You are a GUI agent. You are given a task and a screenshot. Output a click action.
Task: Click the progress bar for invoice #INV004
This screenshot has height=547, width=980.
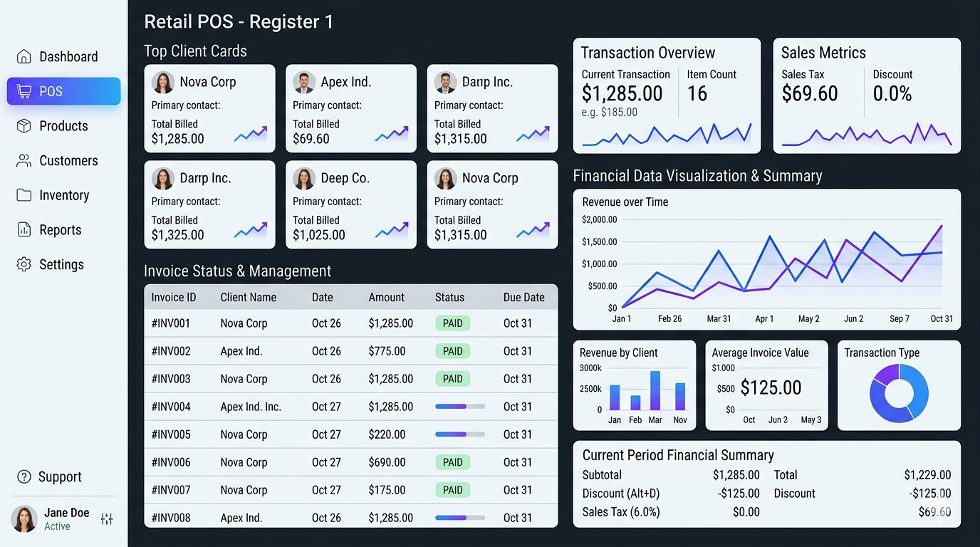(459, 407)
